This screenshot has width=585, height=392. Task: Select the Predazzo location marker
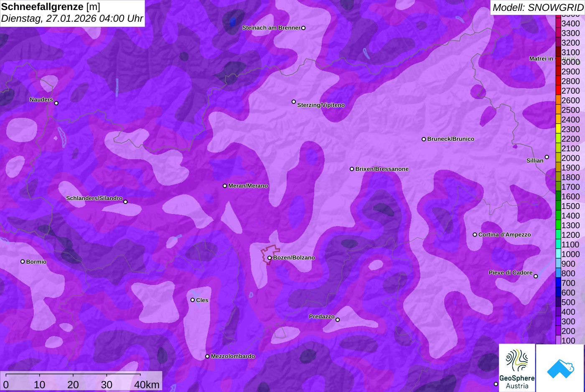tap(338, 320)
